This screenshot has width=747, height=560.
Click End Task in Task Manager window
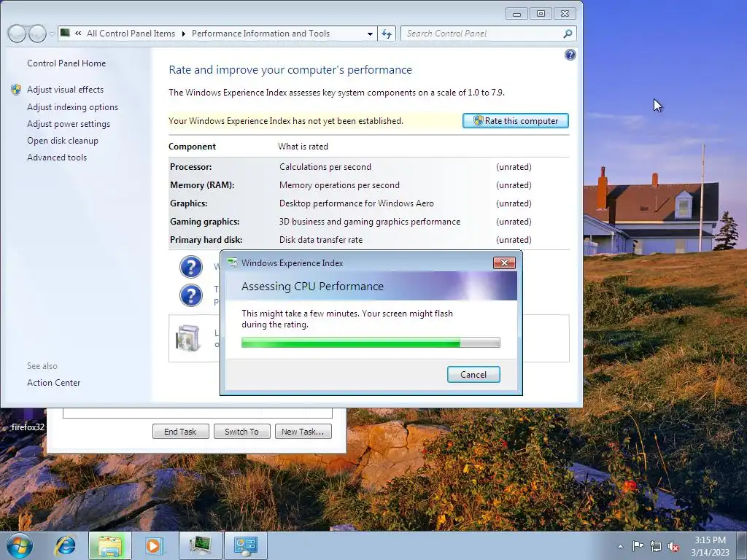tap(180, 432)
